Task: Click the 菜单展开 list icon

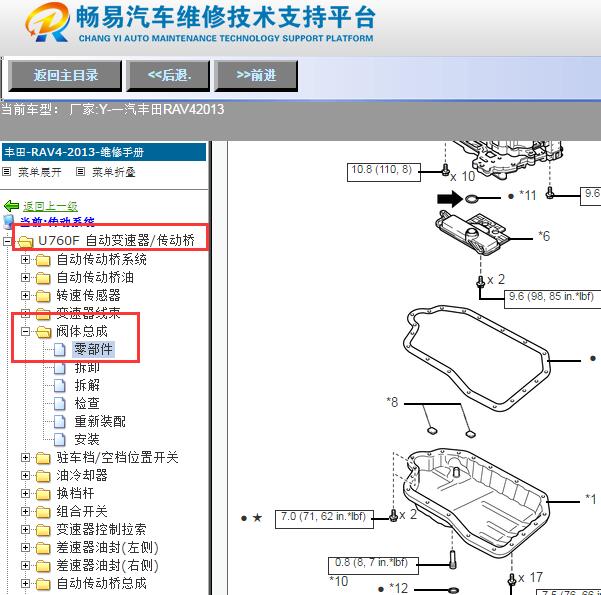Action: (x=6, y=172)
